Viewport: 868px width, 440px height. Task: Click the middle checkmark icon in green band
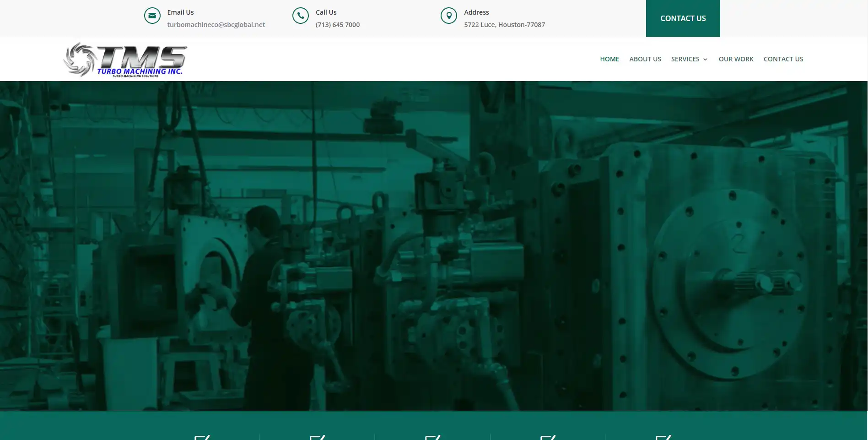click(432, 437)
